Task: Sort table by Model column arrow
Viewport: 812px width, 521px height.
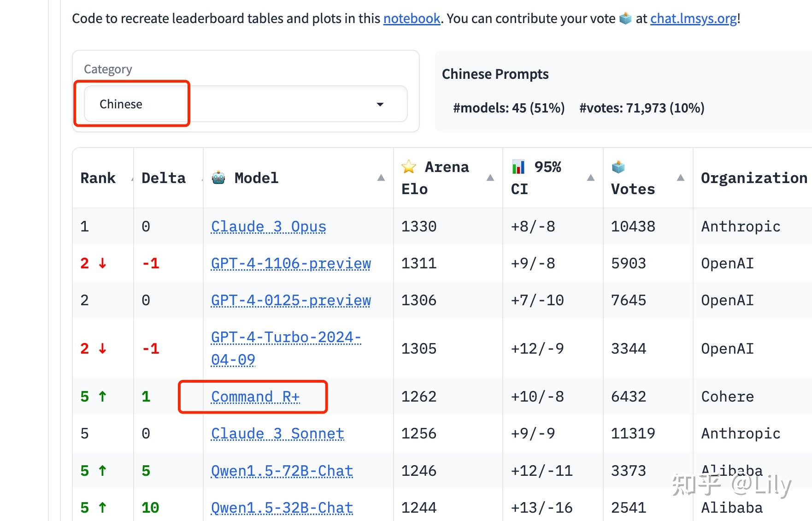Action: [x=381, y=178]
